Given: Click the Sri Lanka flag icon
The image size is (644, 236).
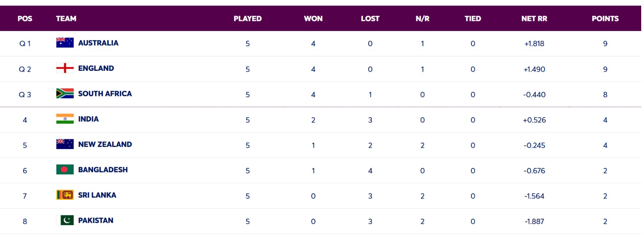Looking at the screenshot, I should [65, 195].
